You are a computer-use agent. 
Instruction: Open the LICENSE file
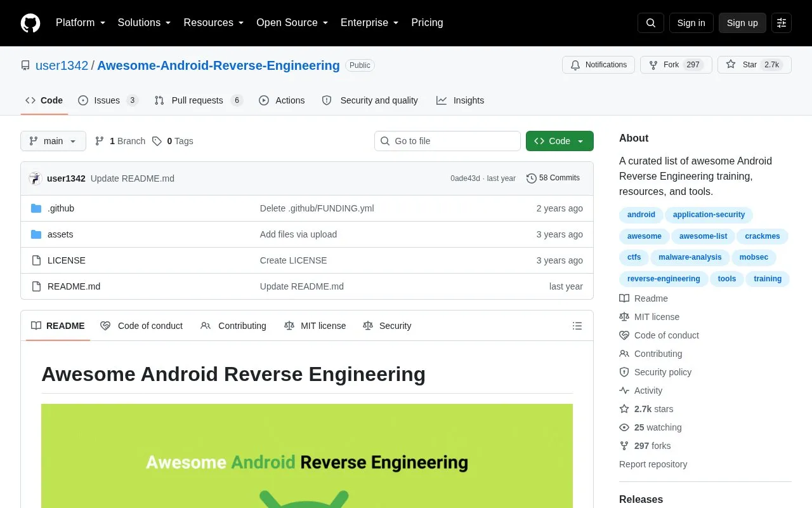[67, 260]
